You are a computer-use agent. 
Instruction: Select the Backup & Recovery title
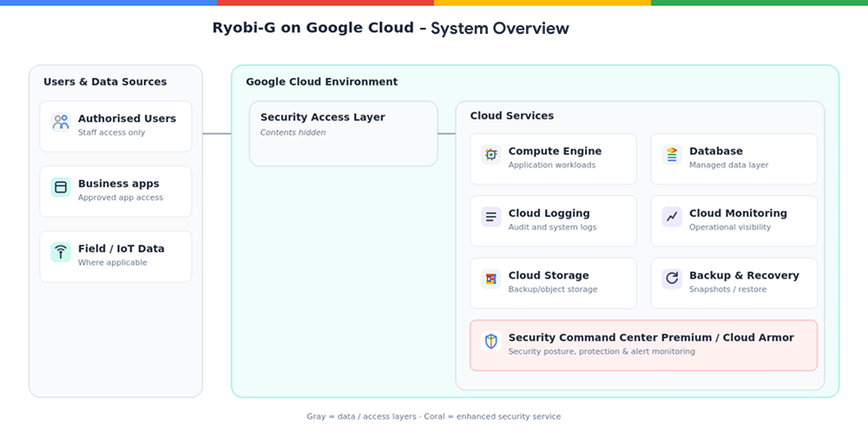click(744, 275)
